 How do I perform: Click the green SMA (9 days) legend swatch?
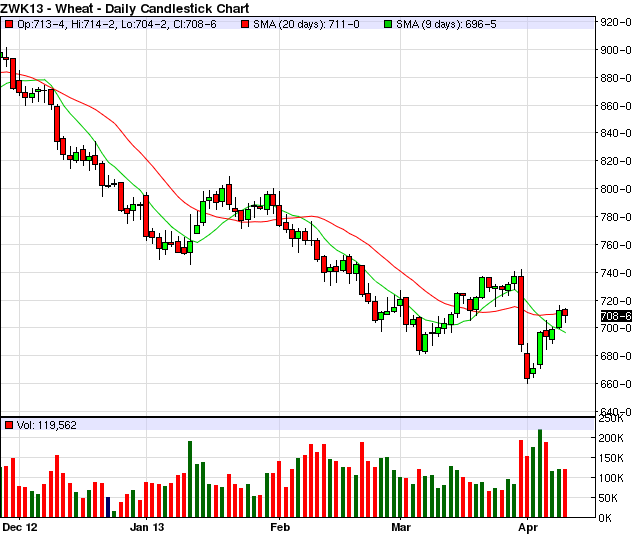[x=388, y=24]
